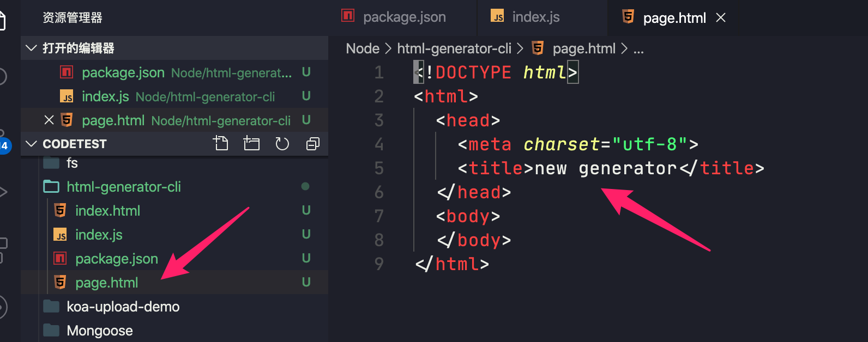The height and width of the screenshot is (342, 868).
Task: Click the HTML5 icon beside index.html
Action: (x=60, y=210)
